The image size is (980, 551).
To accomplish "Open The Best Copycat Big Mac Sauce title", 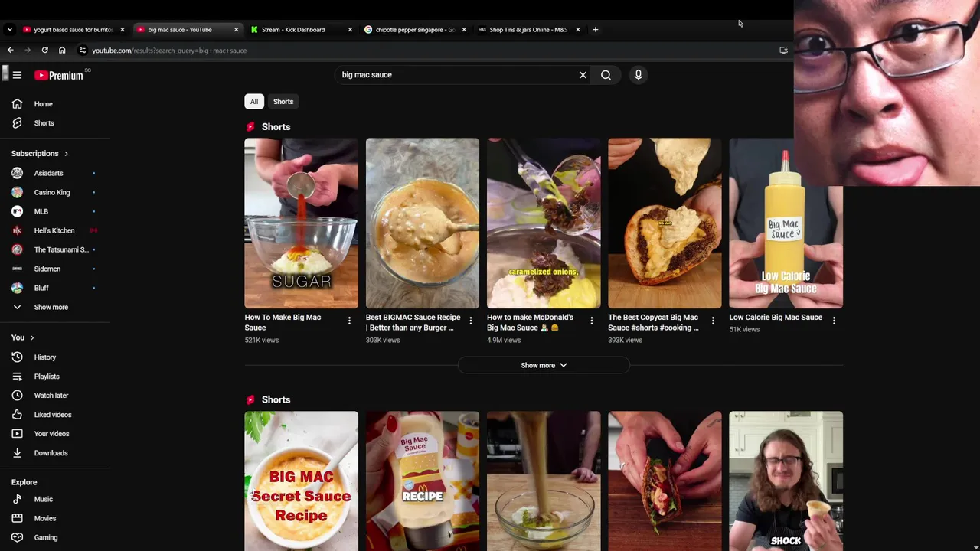I will 653,322.
